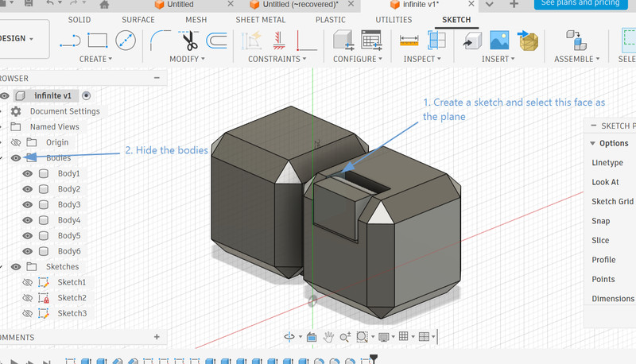Show Sketch1 using its eye icon

(27, 282)
